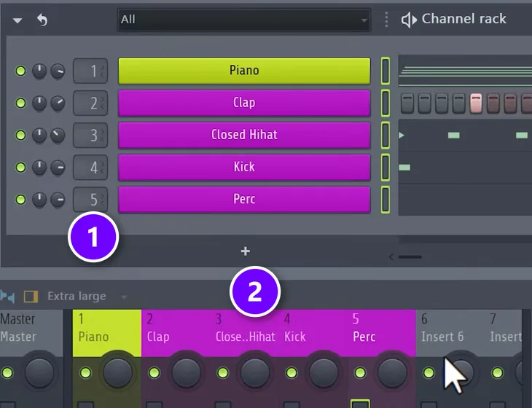The height and width of the screenshot is (408, 532).
Task: Select the Clap channel selector LED
Action: click(386, 103)
